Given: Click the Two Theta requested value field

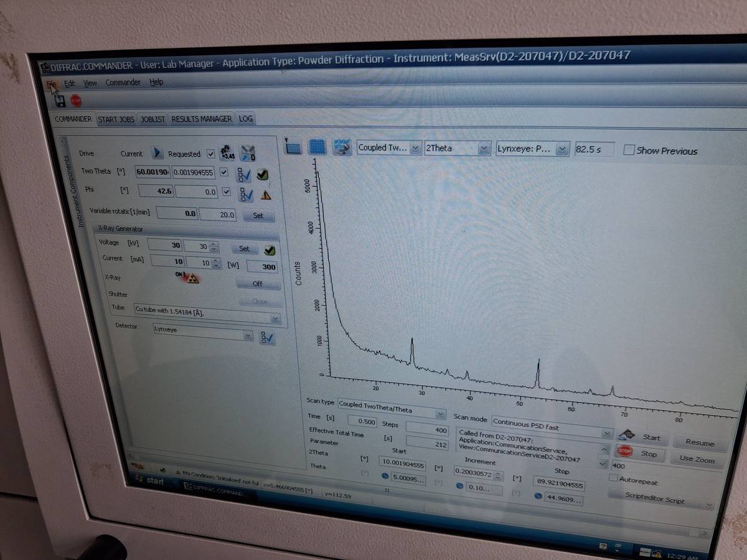Looking at the screenshot, I should pos(194,172).
